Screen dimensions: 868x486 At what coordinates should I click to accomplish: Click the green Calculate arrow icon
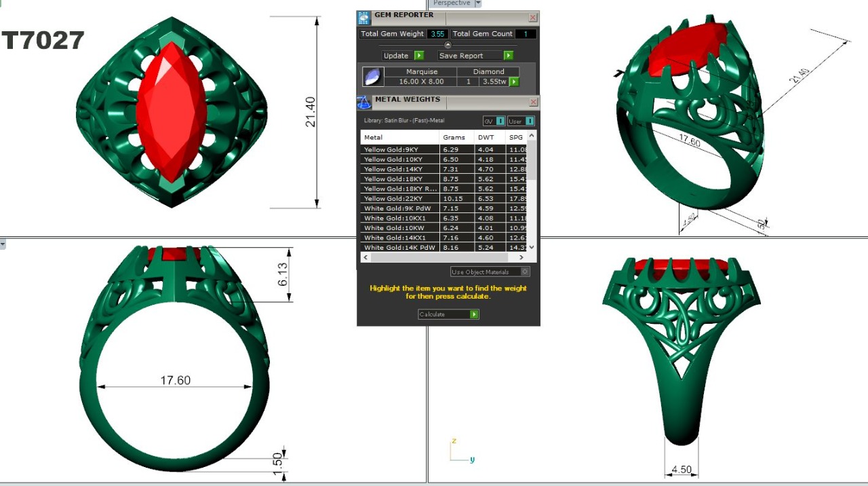pos(474,314)
